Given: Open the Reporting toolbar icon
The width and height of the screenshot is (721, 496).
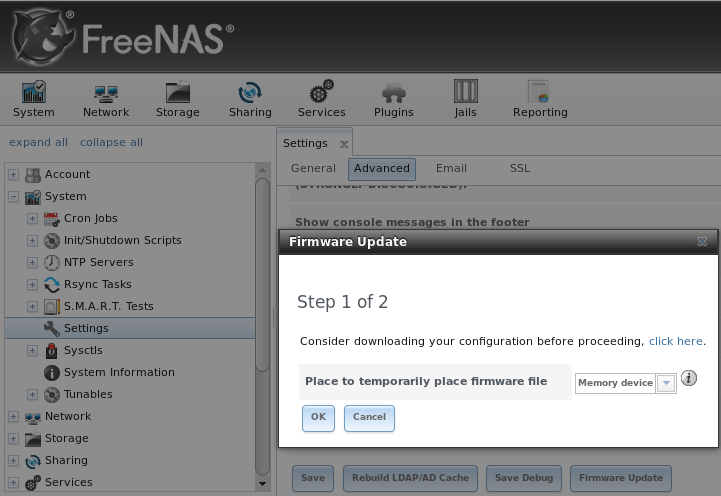Looking at the screenshot, I should [540, 99].
